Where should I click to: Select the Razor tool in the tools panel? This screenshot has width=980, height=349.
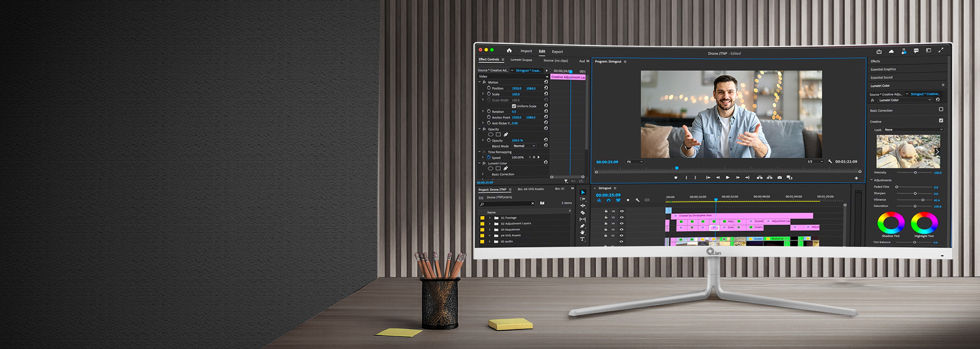click(x=582, y=213)
